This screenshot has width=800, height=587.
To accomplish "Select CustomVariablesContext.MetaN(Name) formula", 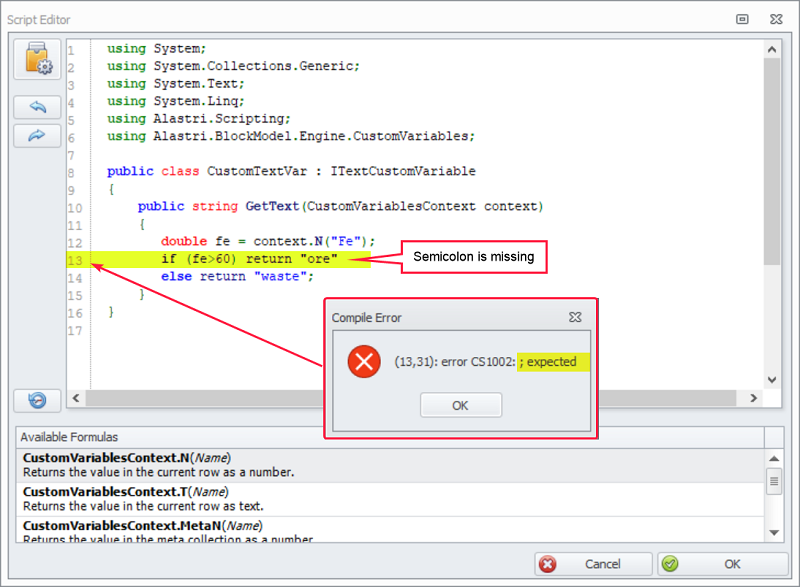I will (390, 530).
